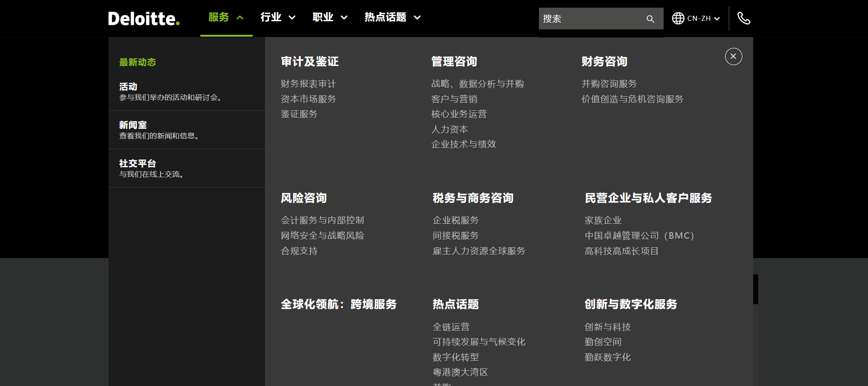Expand the 职业 dropdown chevron

[344, 18]
